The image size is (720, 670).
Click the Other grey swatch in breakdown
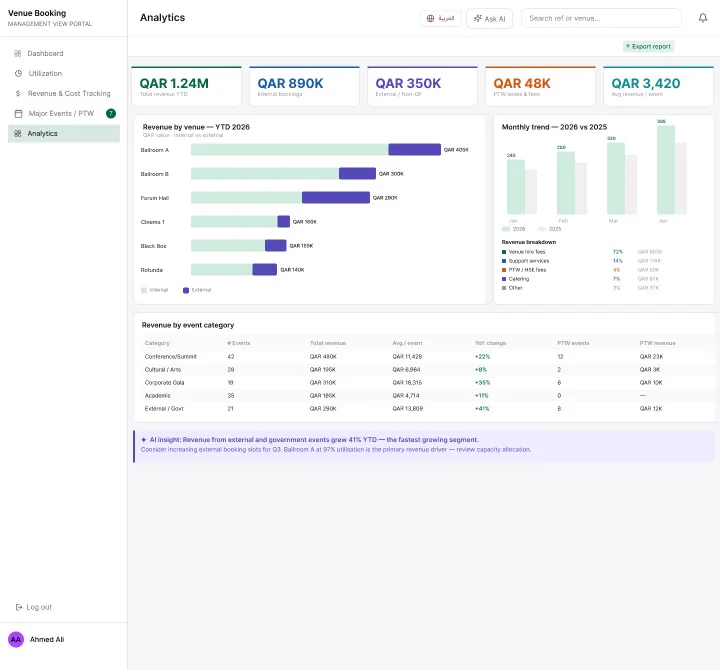pos(504,288)
